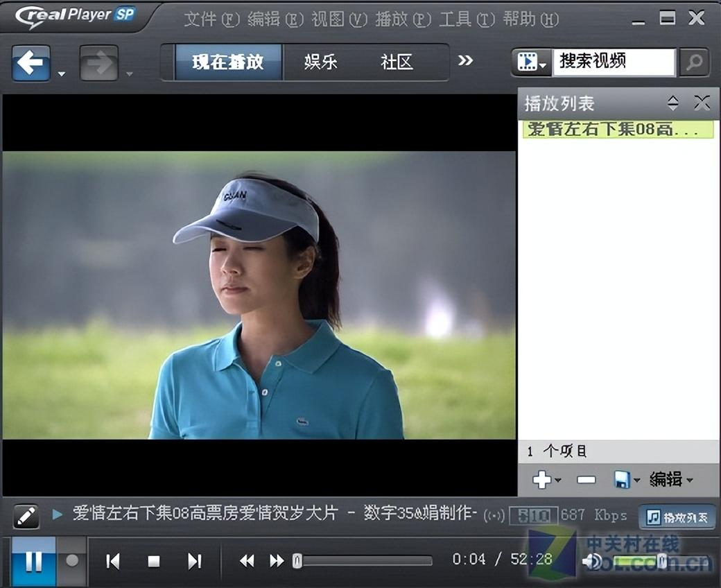The image size is (721, 588).
Task: Remove item with the minus button
Action: pyautogui.click(x=586, y=480)
